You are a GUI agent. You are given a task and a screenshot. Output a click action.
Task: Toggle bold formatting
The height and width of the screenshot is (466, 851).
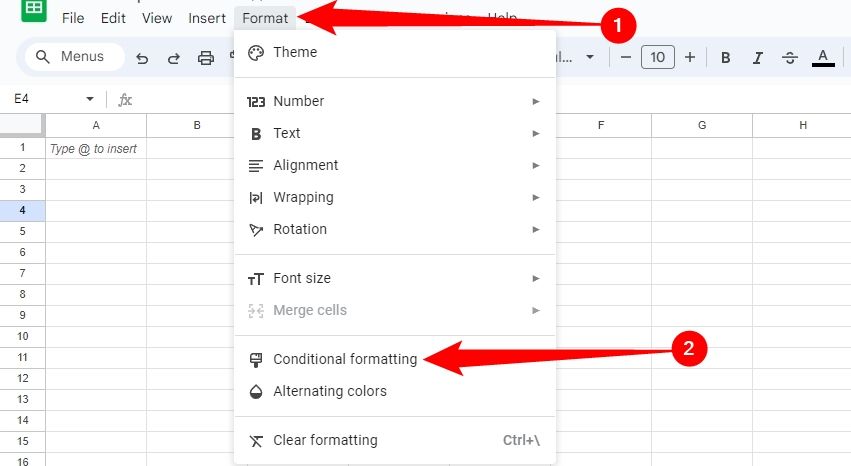[726, 58]
